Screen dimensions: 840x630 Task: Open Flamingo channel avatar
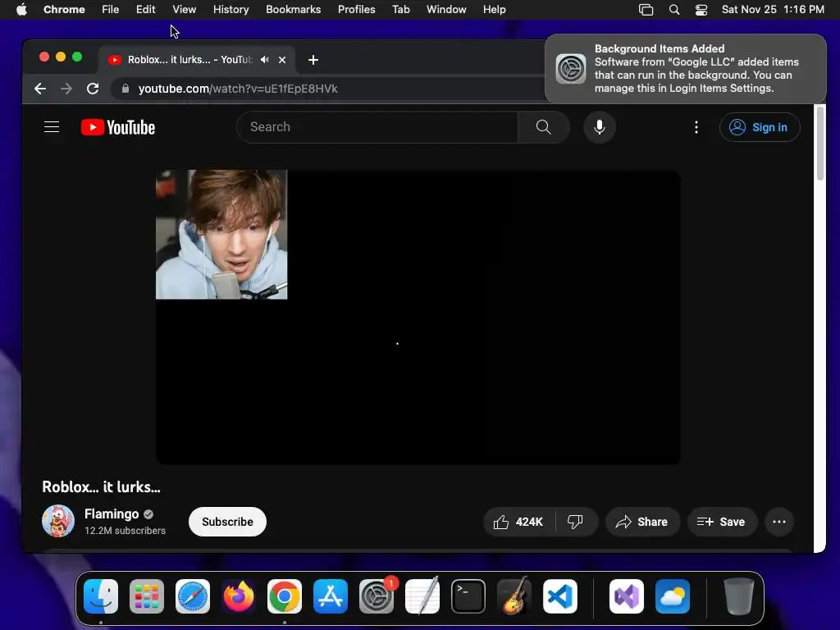tap(58, 521)
